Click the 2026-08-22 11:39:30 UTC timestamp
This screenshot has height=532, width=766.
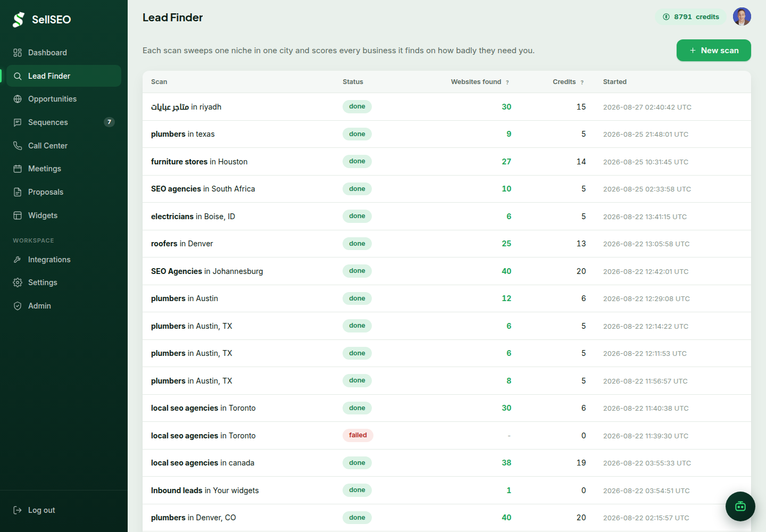(646, 436)
